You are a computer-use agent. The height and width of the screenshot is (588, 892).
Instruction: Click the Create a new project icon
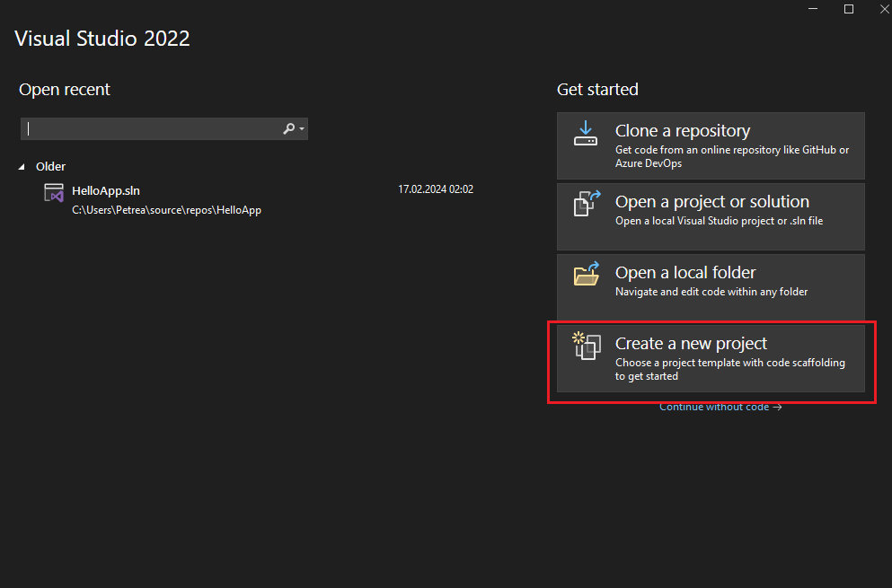coord(587,346)
